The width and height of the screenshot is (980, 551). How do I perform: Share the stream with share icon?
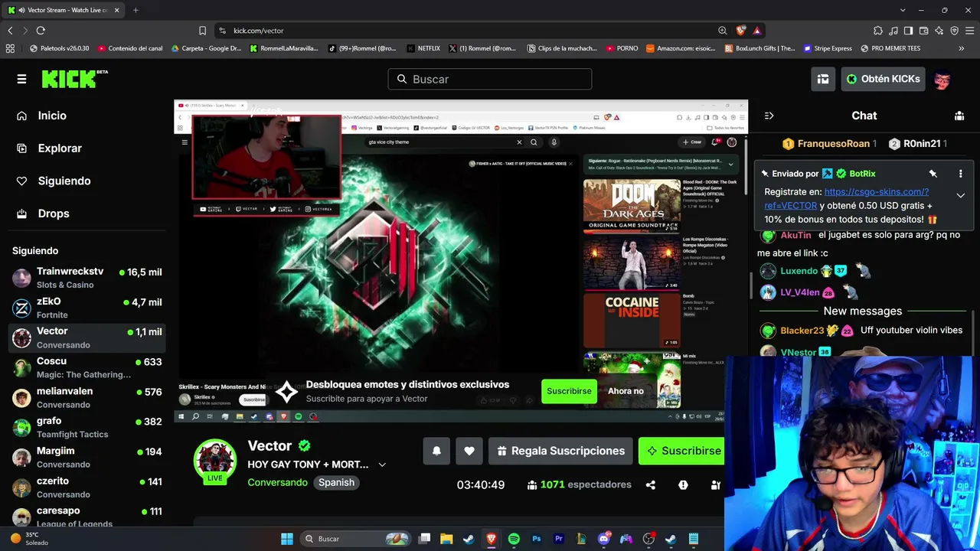pos(651,484)
